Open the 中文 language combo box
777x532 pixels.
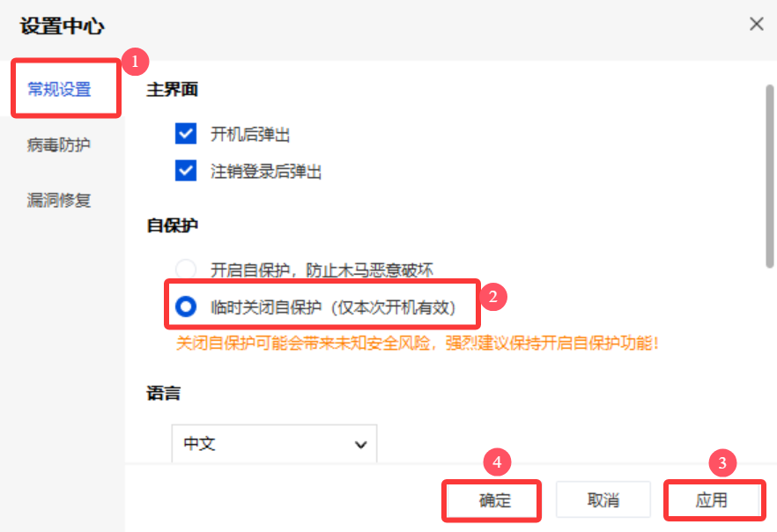pyautogui.click(x=274, y=443)
